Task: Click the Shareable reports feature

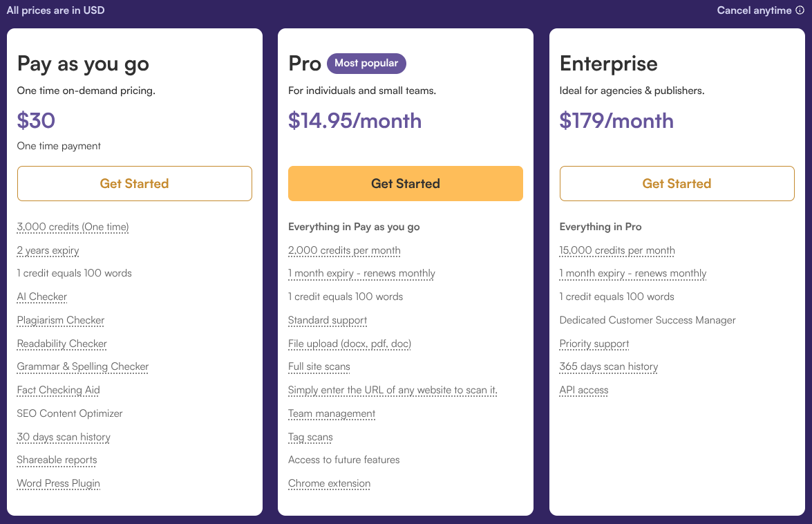Action: (57, 460)
